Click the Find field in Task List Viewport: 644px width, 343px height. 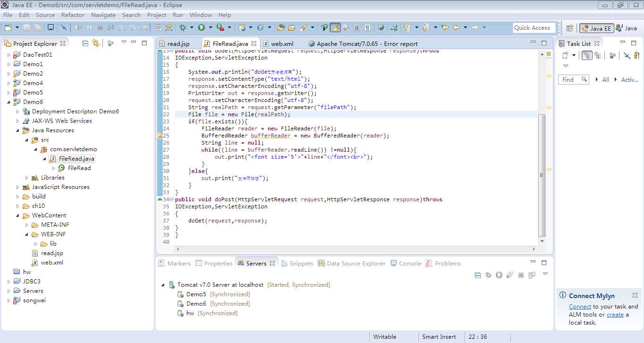(574, 79)
